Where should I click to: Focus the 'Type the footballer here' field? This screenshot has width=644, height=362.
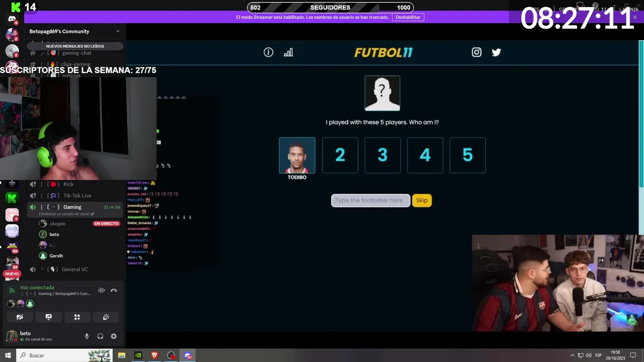(371, 201)
